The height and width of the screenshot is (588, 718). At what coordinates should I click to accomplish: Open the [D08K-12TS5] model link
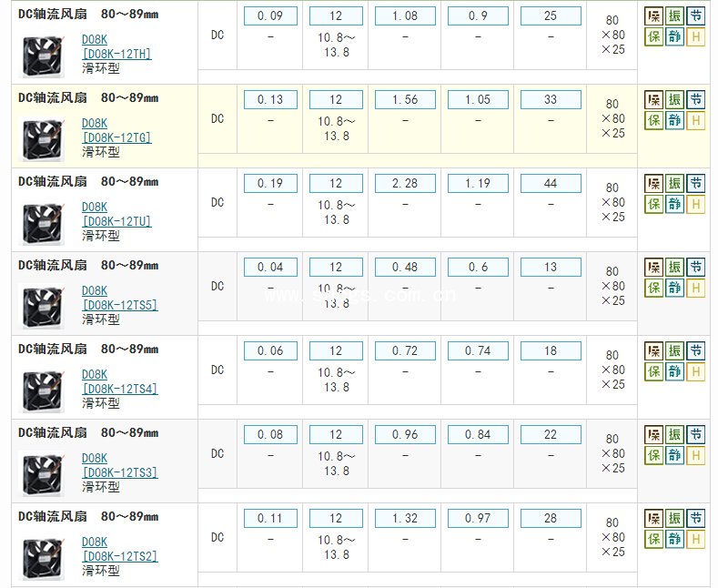(120, 306)
